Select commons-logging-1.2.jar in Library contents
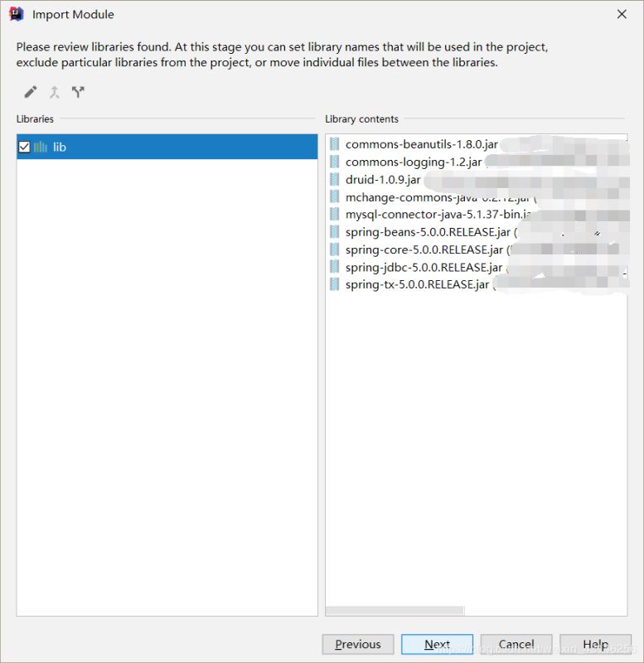Image resolution: width=644 pixels, height=663 pixels. 413,162
